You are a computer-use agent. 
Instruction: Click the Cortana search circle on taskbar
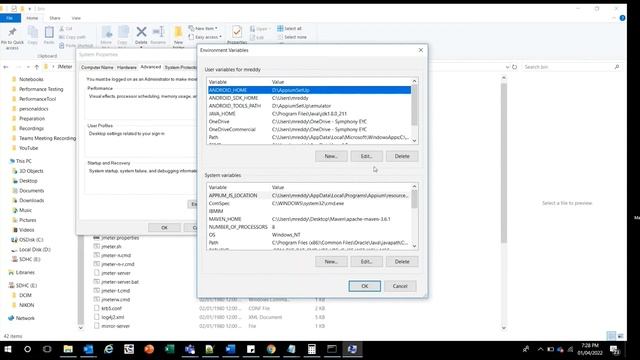coord(27,349)
